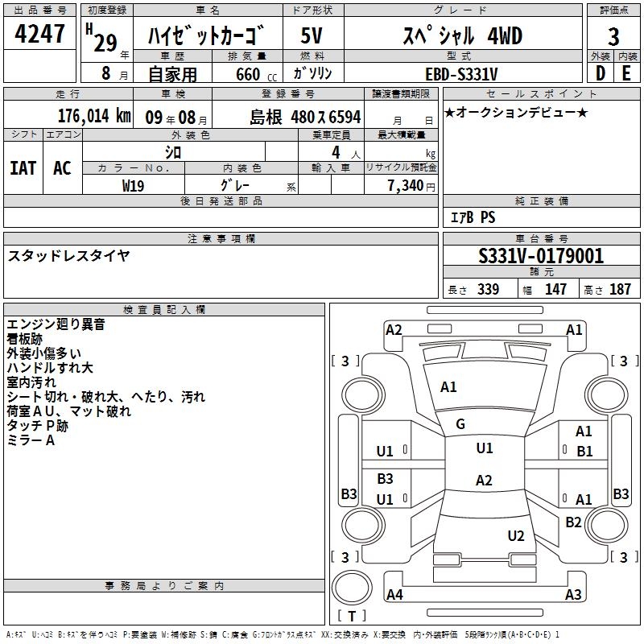Click note 荷室AU、マット破れ
Viewport: 644px width, 644px height.
pyautogui.click(x=69, y=411)
